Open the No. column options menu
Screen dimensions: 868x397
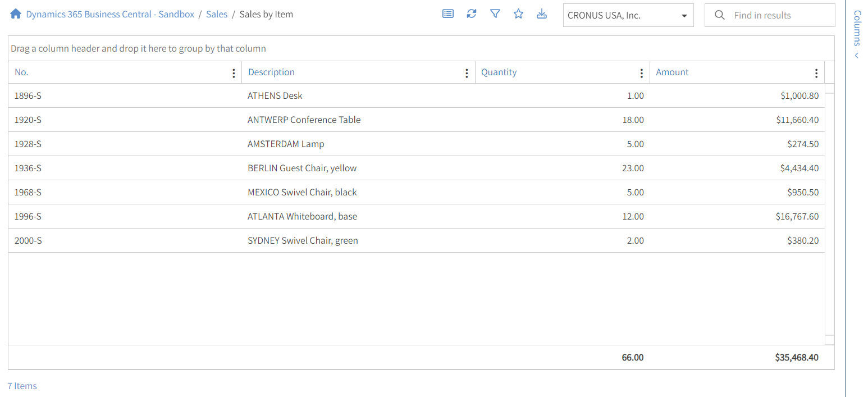[x=234, y=72]
